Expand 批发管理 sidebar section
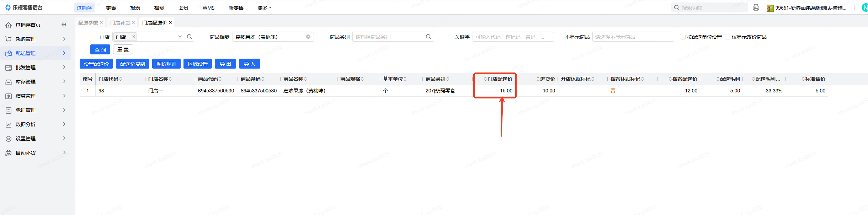This screenshot has height=215, width=868. point(64,67)
